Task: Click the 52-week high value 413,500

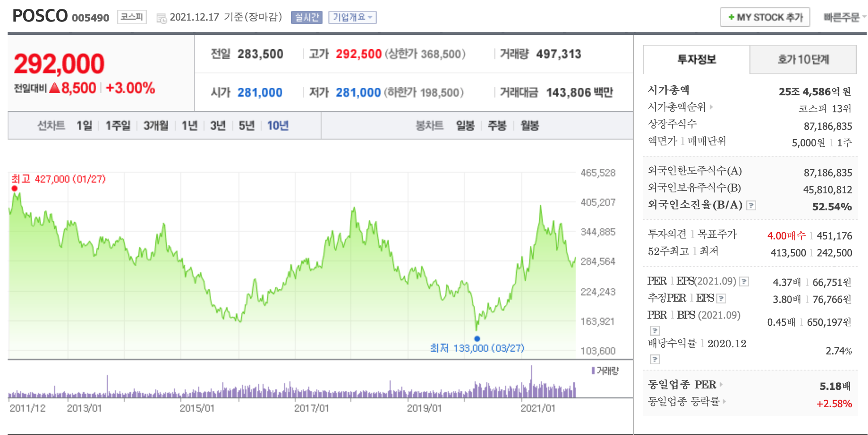Action: click(788, 253)
